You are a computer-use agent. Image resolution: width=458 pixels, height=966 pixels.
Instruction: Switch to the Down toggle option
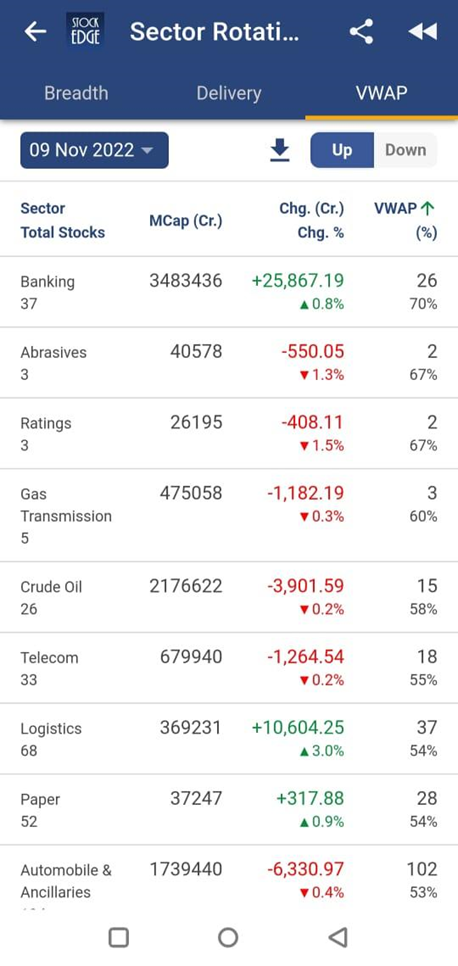[406, 150]
